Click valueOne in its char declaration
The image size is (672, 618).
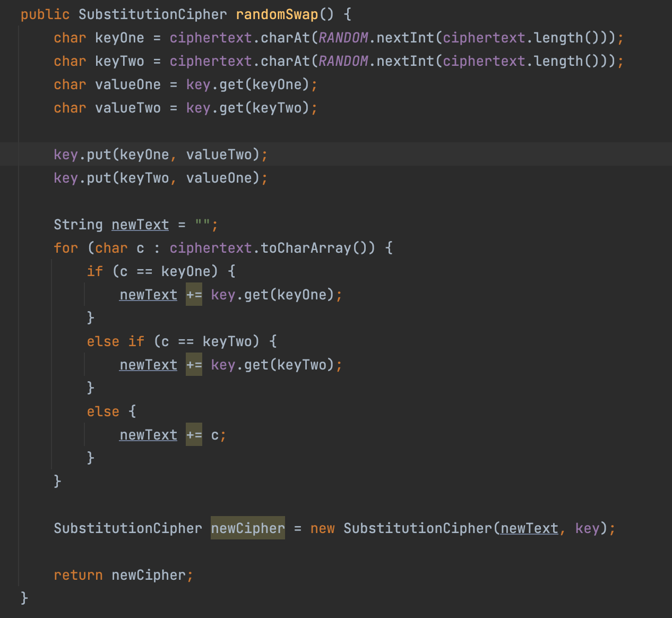(x=127, y=84)
